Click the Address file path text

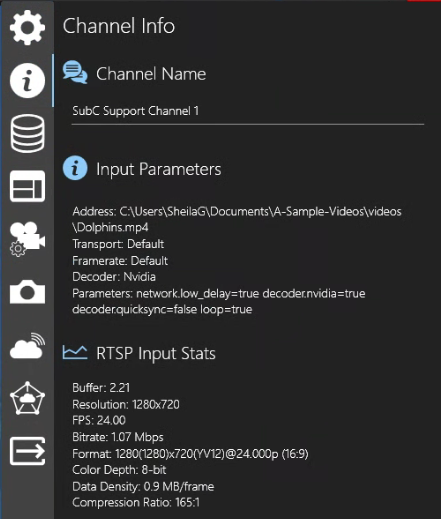point(237,219)
